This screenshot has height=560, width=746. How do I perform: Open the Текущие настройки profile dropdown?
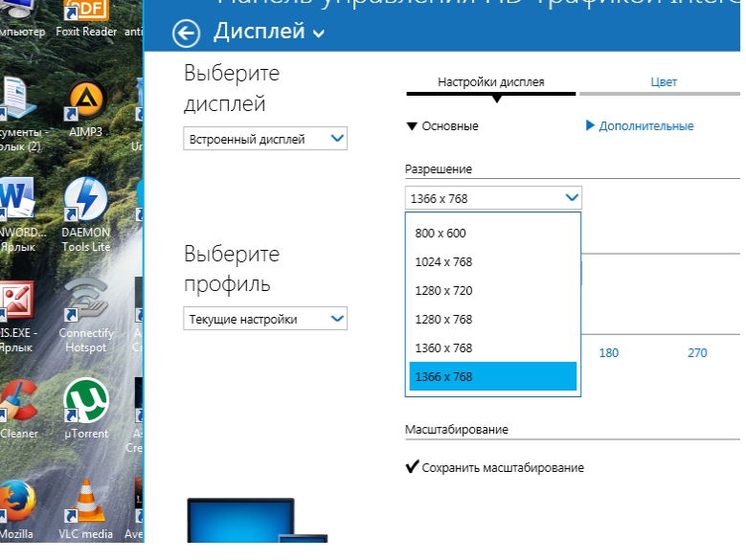tap(265, 319)
